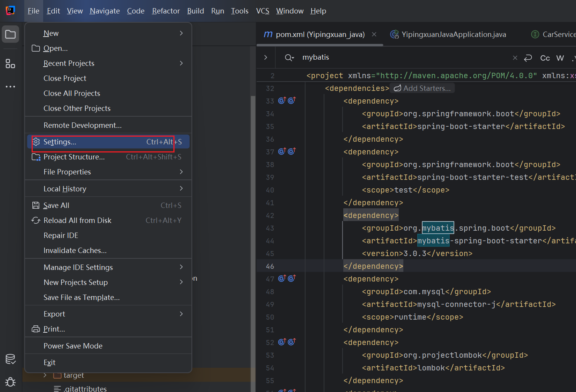Image resolution: width=576 pixels, height=392 pixels.
Task: Enable Power Save Mode
Action: point(73,346)
